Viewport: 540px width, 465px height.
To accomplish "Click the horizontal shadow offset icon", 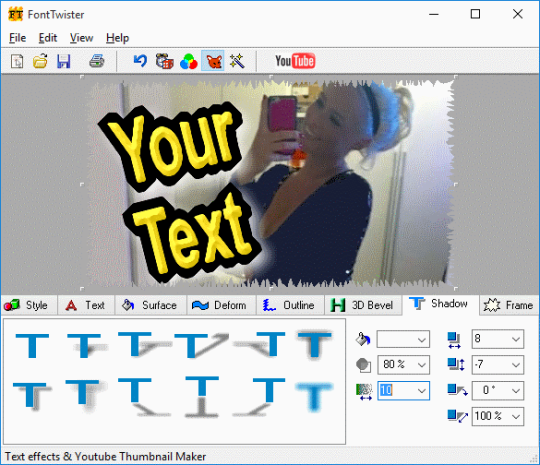I will pyautogui.click(x=454, y=340).
